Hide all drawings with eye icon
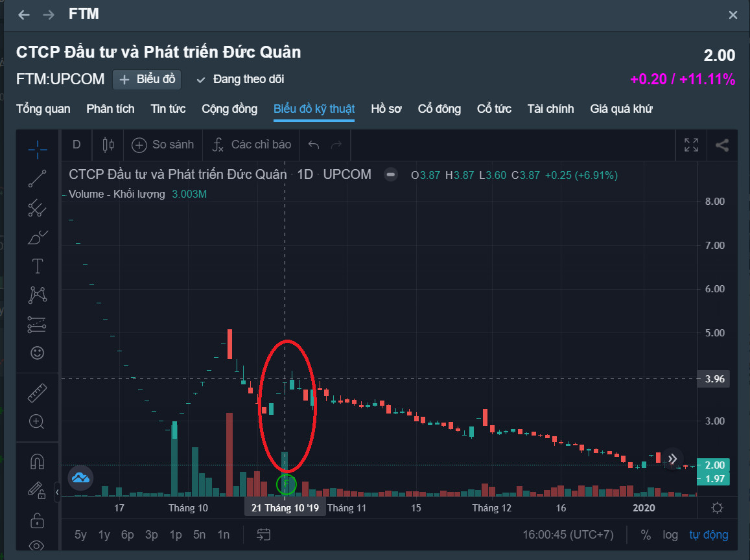The height and width of the screenshot is (560, 750). click(36, 545)
